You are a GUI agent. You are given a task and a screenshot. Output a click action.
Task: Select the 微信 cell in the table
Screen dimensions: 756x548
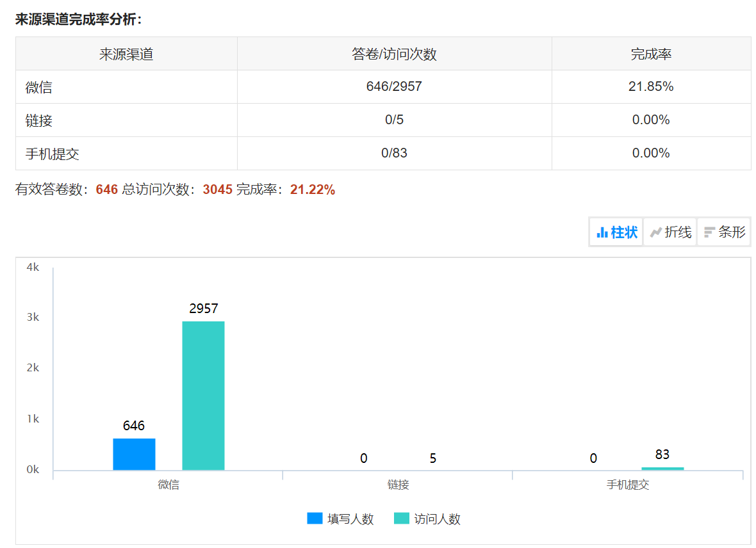(39, 88)
